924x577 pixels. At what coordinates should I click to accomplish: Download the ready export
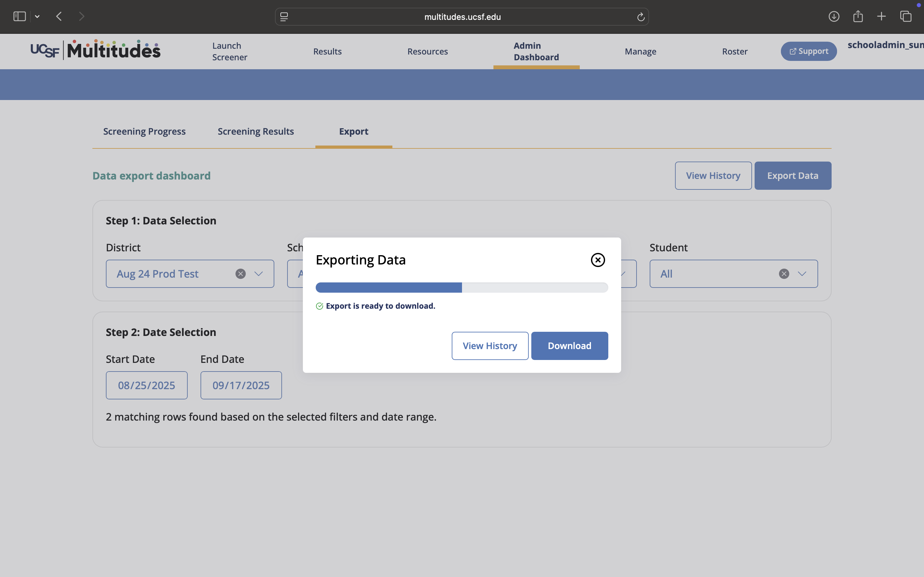click(x=569, y=346)
